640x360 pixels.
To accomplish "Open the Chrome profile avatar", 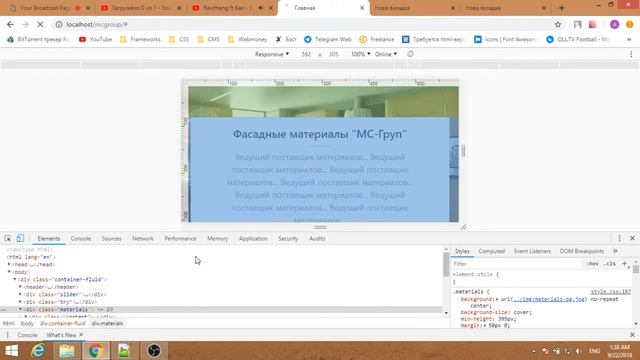I will coord(614,24).
